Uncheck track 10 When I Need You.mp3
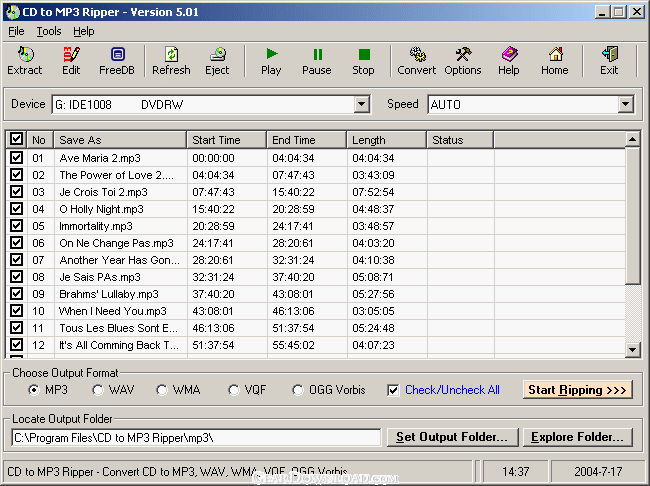Screen dimensions: 650x486 click(17, 311)
